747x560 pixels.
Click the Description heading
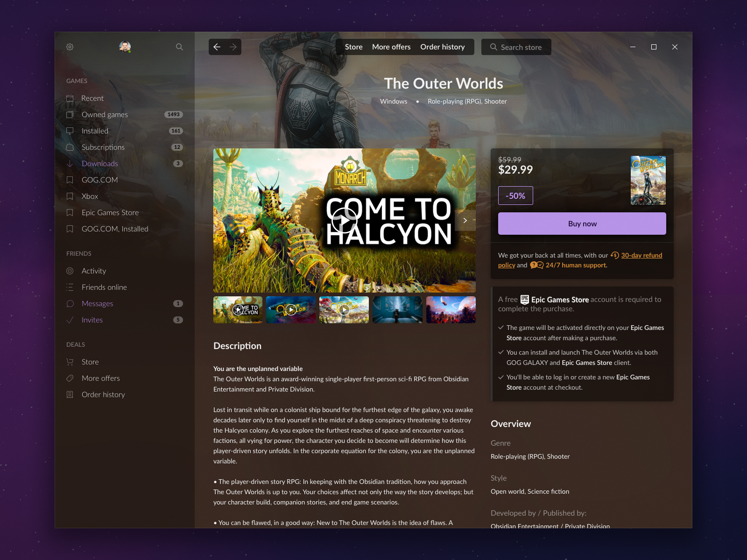[237, 346]
